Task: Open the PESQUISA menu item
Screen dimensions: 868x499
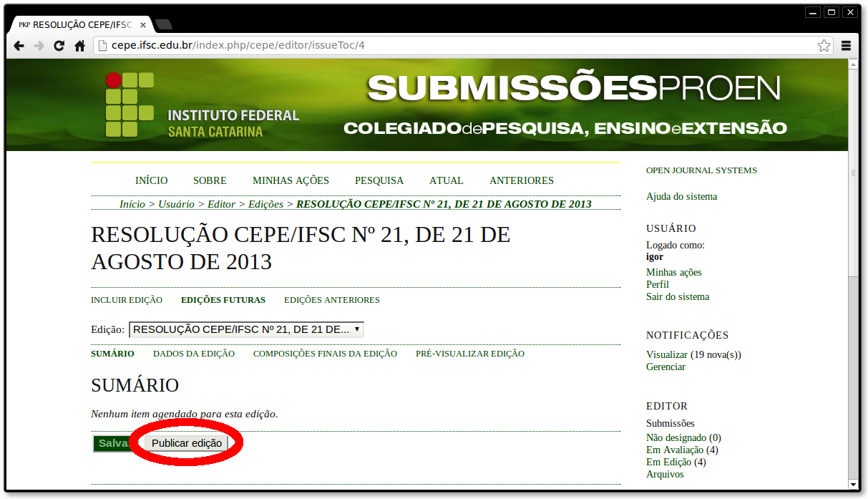Action: [379, 180]
